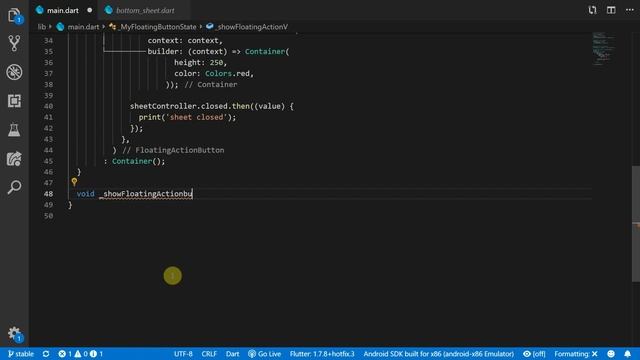Toggle the eye (off) status item
Screen dimensions: 640x360
click(x=534, y=354)
